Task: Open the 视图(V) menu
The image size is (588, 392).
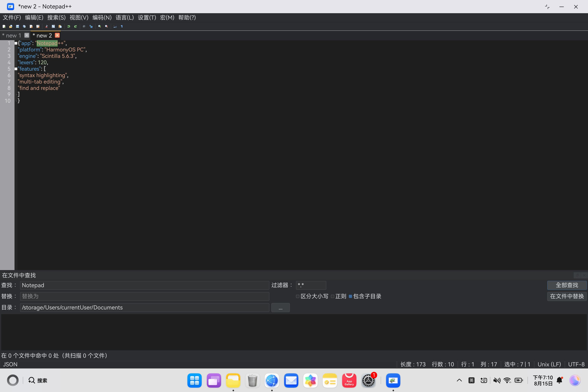Action: tap(79, 18)
